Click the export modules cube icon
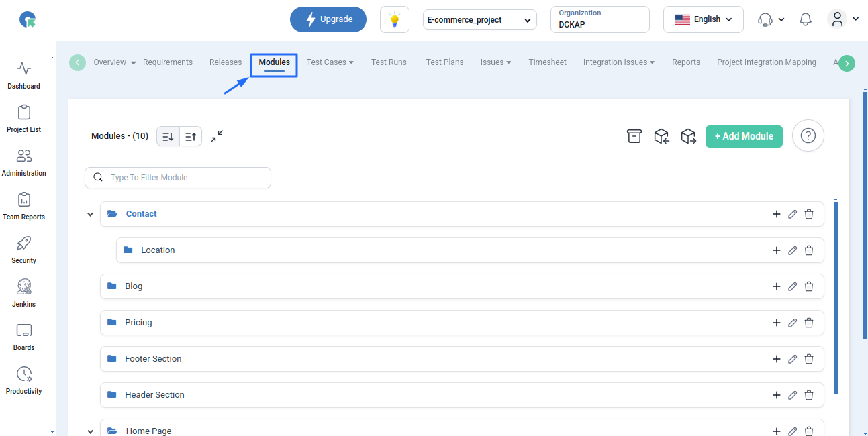This screenshot has width=868, height=436. tap(688, 136)
